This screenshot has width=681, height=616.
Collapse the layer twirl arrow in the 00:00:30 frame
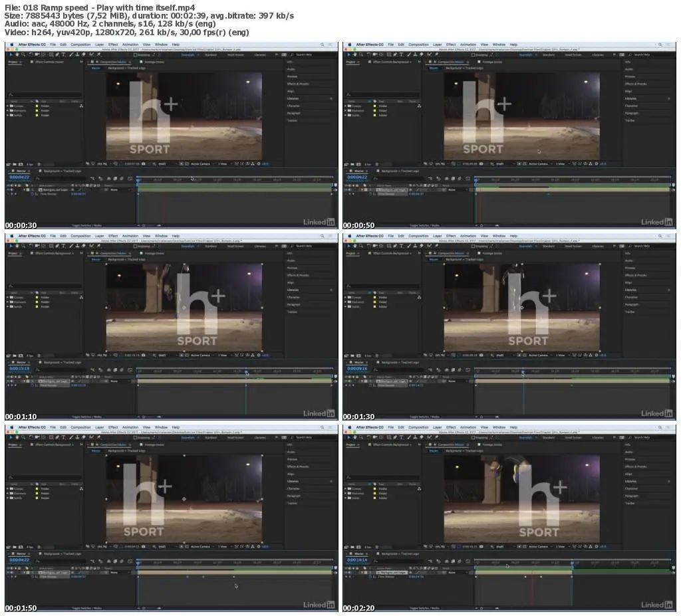tap(25, 189)
